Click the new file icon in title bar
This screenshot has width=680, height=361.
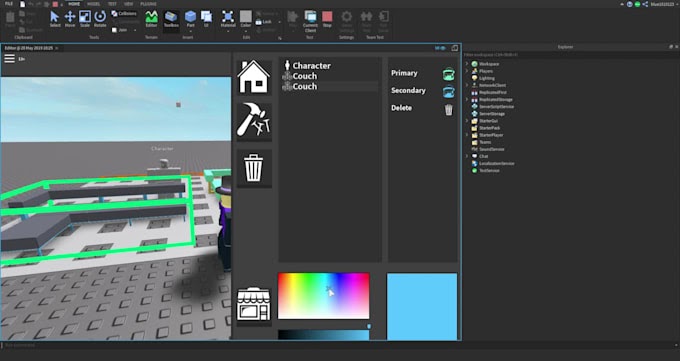click(x=23, y=4)
